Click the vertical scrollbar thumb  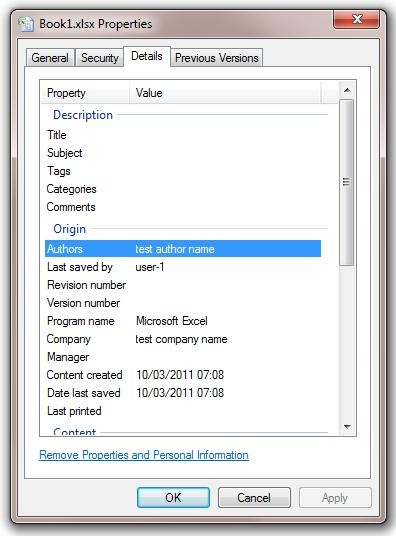tap(347, 182)
